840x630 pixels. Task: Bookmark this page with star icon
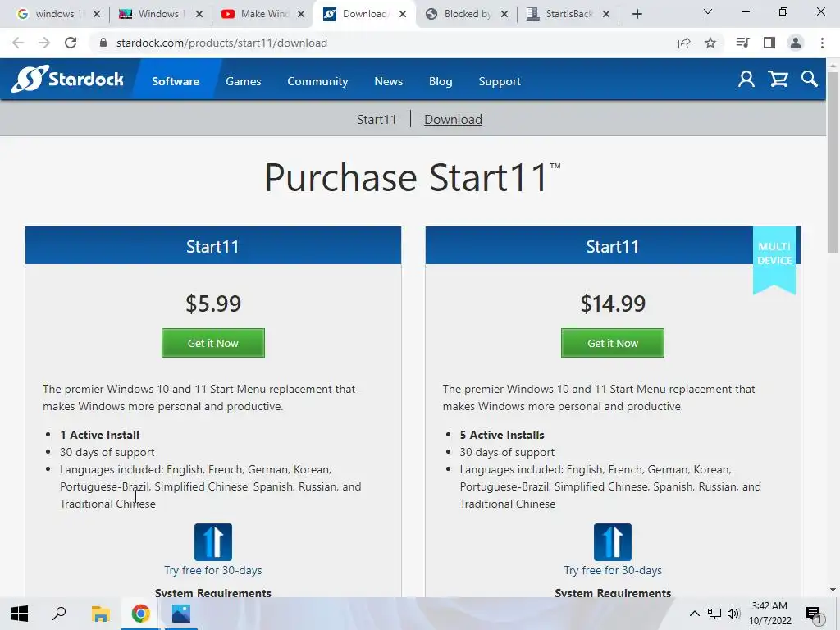(710, 43)
